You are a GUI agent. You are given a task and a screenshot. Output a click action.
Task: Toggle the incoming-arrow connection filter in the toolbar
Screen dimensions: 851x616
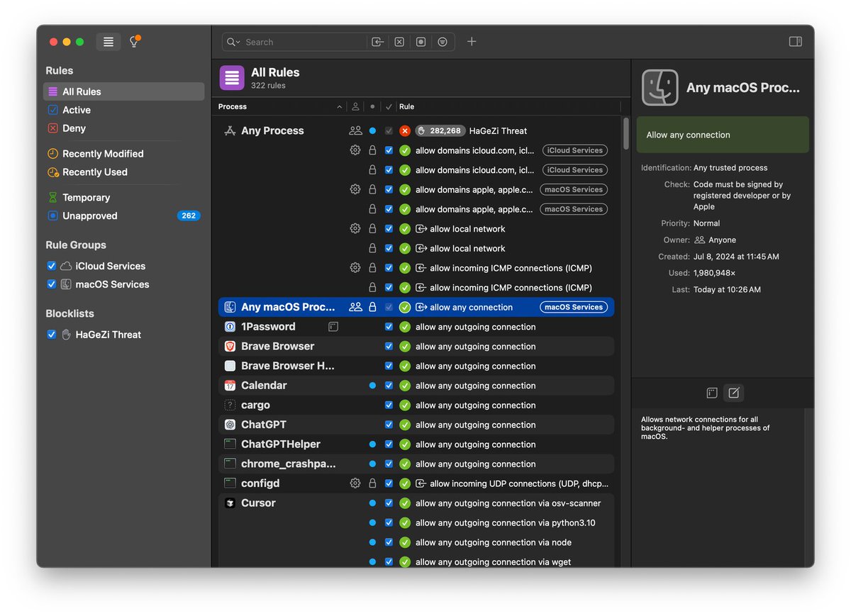coord(378,42)
